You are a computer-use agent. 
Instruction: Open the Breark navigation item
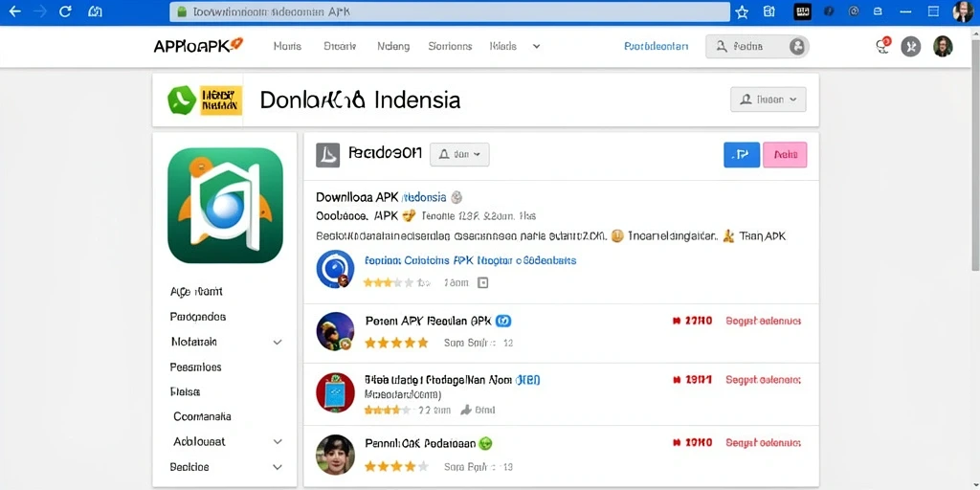[x=340, y=46]
